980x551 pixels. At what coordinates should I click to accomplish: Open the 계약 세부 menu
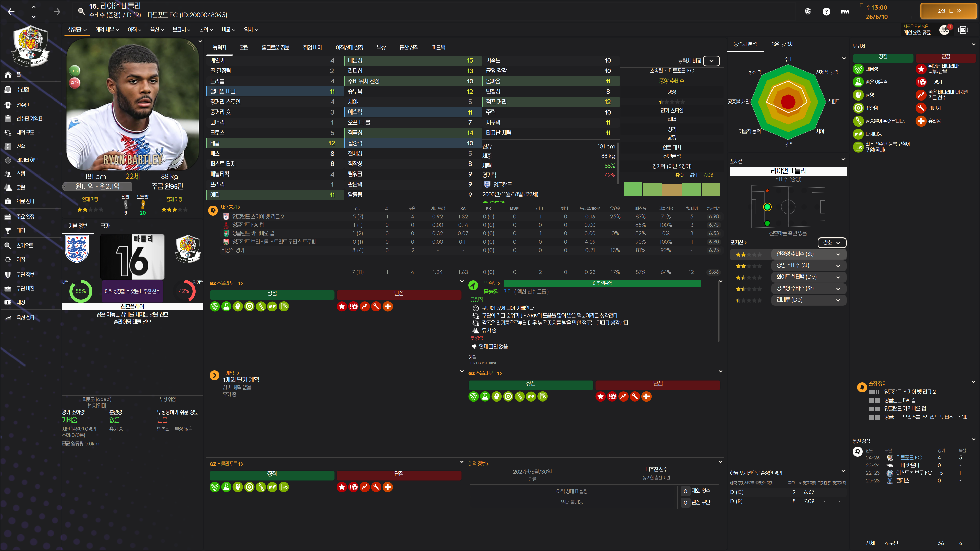pyautogui.click(x=107, y=30)
